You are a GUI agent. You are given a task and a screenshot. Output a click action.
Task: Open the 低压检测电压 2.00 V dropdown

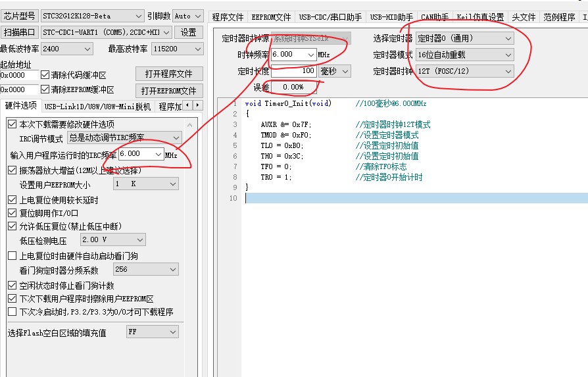pos(113,239)
